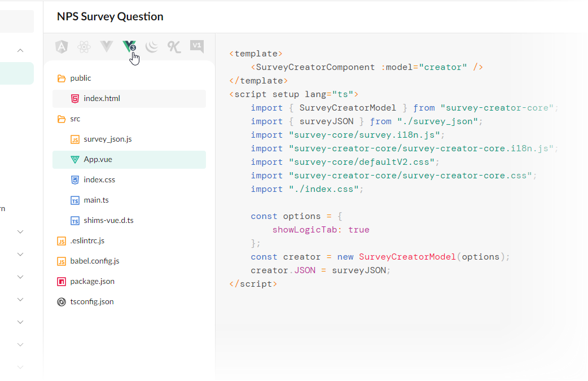Open the survey_json.js file
The width and height of the screenshot is (588, 381).
pyautogui.click(x=108, y=139)
